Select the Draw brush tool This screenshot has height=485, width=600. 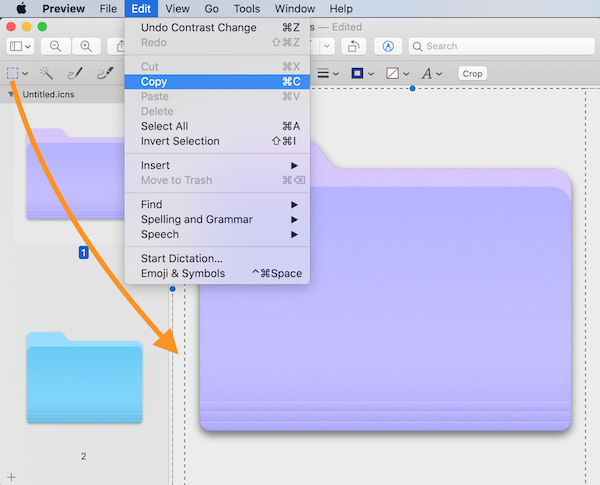coord(105,73)
